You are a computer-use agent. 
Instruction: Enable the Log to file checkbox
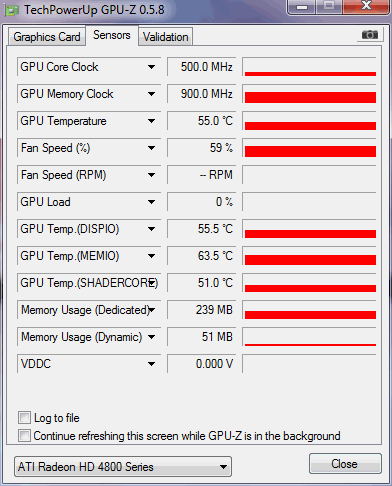coord(24,418)
